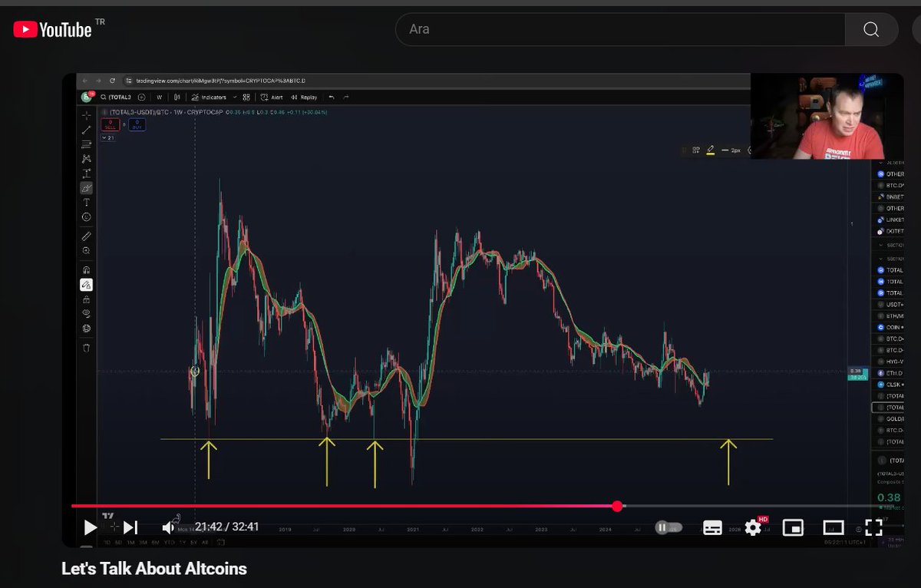
Task: Start bar Replay mode
Action: point(305,97)
